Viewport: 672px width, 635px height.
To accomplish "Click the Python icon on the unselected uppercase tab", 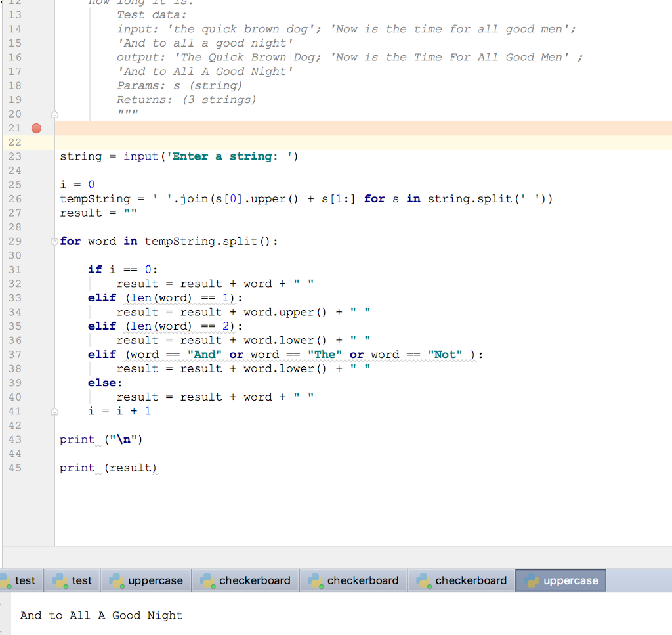I will (x=117, y=580).
